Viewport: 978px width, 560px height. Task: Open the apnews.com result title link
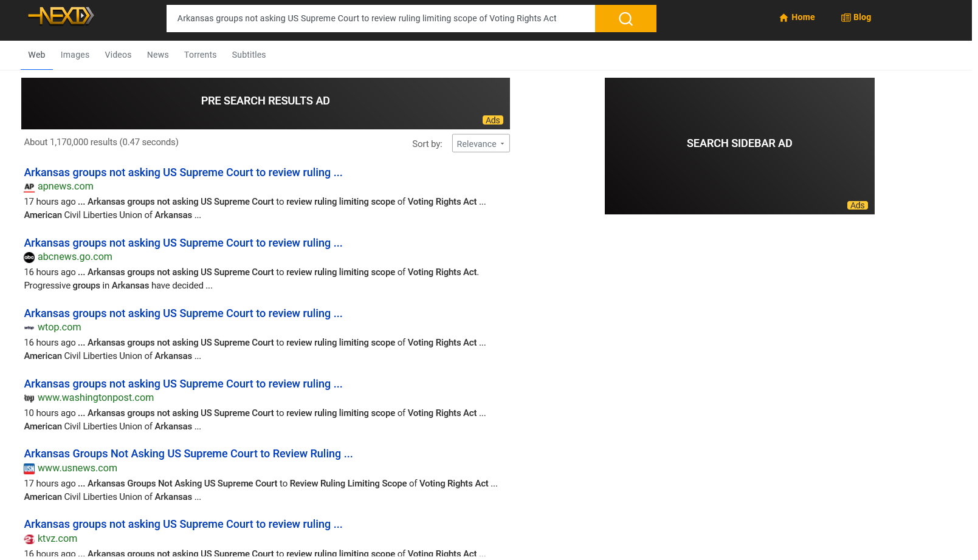(x=183, y=172)
